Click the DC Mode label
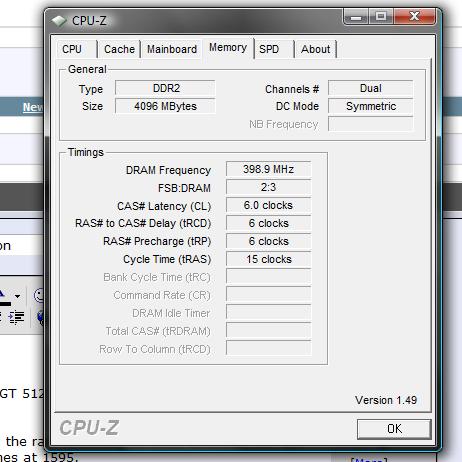Viewport: 462px width, 462px height. pos(297,106)
